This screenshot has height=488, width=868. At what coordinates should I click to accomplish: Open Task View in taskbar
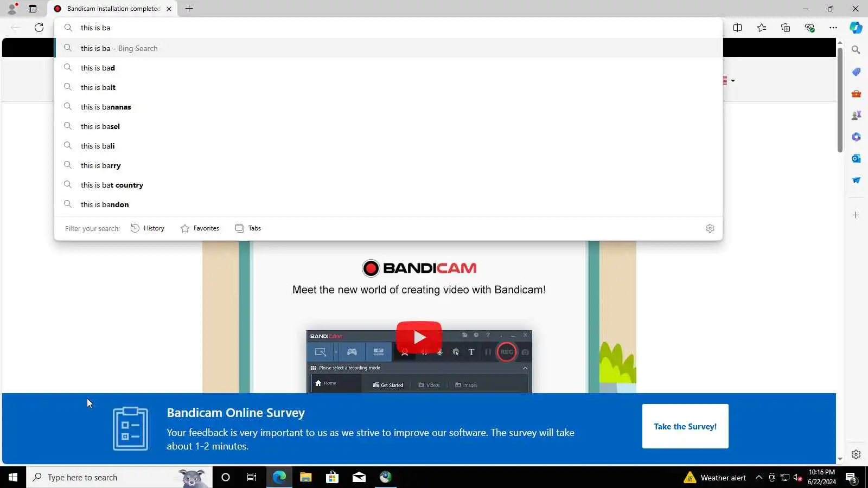(252, 477)
